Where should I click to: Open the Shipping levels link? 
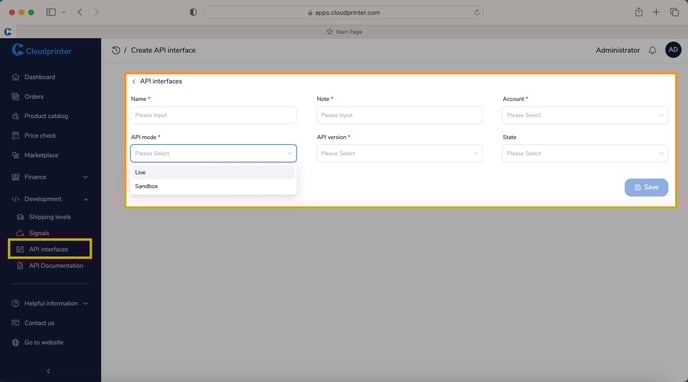coord(50,217)
